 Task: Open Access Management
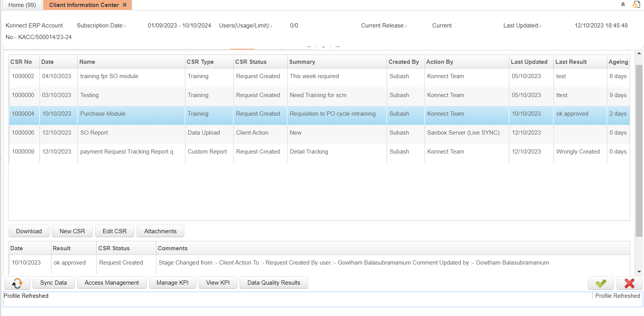point(111,283)
